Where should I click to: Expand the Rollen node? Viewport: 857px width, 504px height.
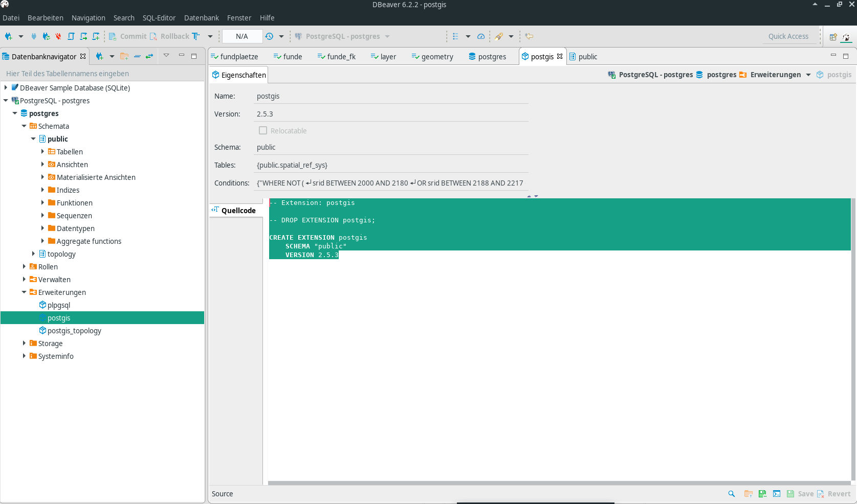(x=24, y=267)
